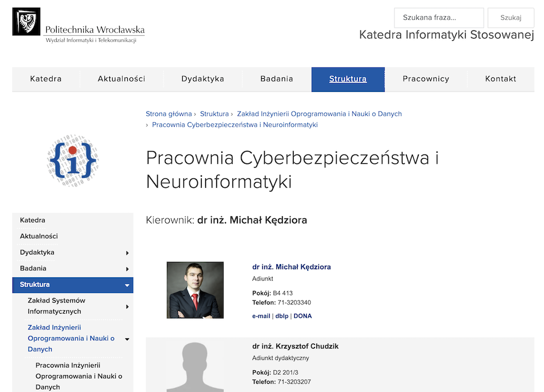544x392 pixels.
Task: Open the Pracownicy top navigation tab
Action: coord(426,79)
